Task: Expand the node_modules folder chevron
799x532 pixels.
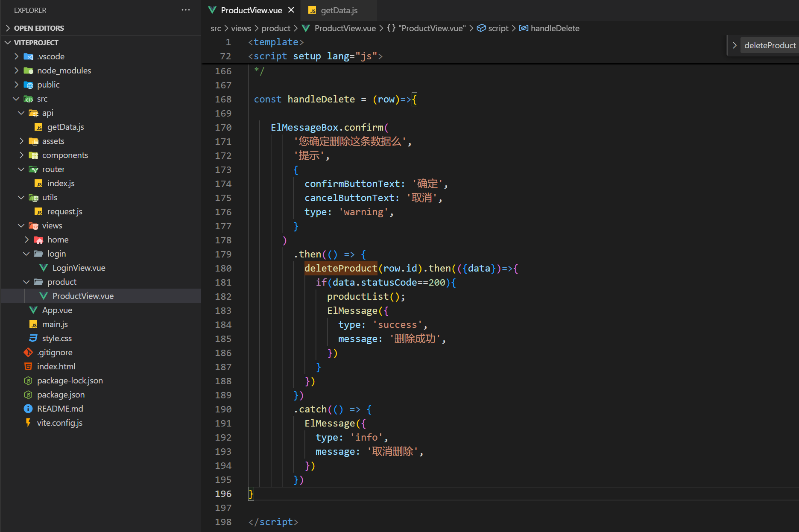Action: tap(17, 70)
